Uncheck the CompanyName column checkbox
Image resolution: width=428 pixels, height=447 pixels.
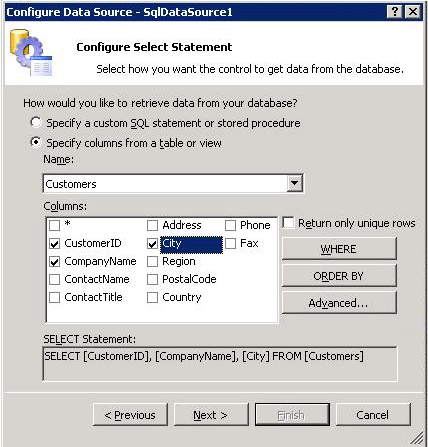coord(54,261)
